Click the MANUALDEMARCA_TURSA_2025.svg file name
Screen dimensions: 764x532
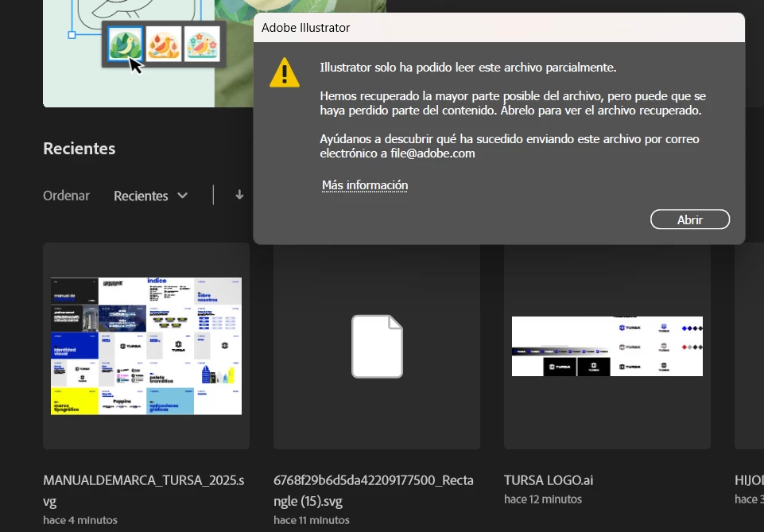click(x=144, y=491)
